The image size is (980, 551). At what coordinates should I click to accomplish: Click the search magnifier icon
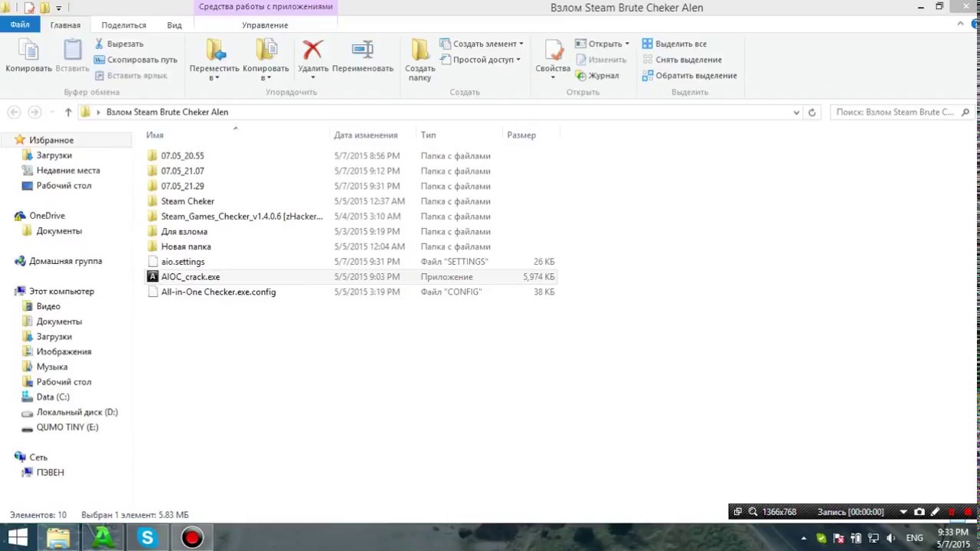(x=965, y=112)
